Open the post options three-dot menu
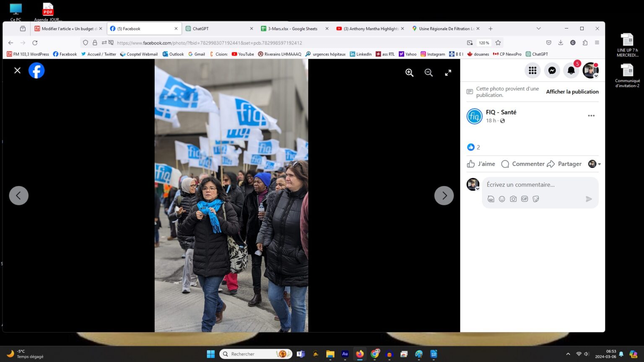The height and width of the screenshot is (362, 644). point(591,116)
